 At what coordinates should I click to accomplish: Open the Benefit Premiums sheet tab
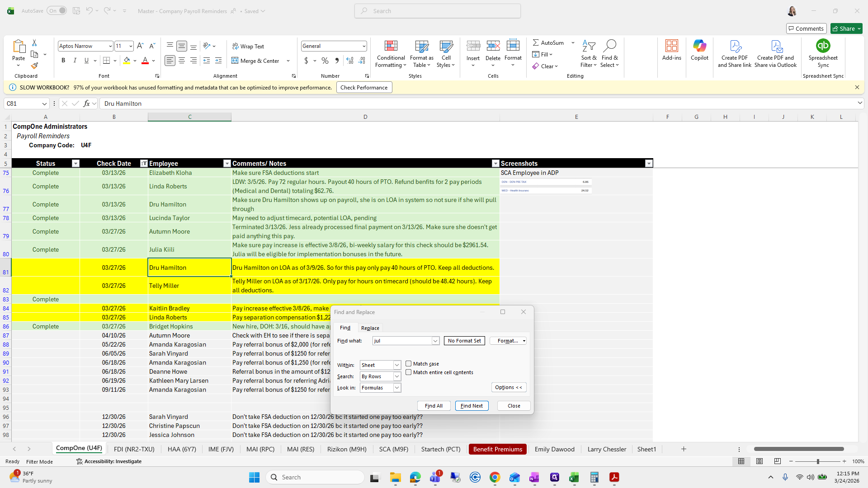pyautogui.click(x=497, y=449)
